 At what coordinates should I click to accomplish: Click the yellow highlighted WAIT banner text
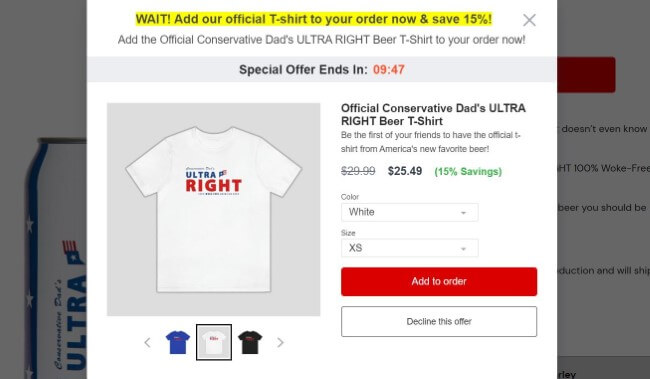tap(314, 19)
